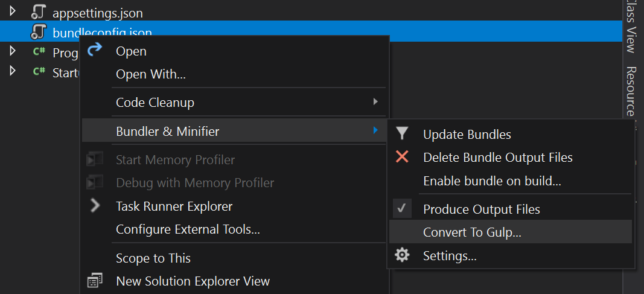
Task: Click the C# icon beside Prog file
Action: [x=39, y=52]
